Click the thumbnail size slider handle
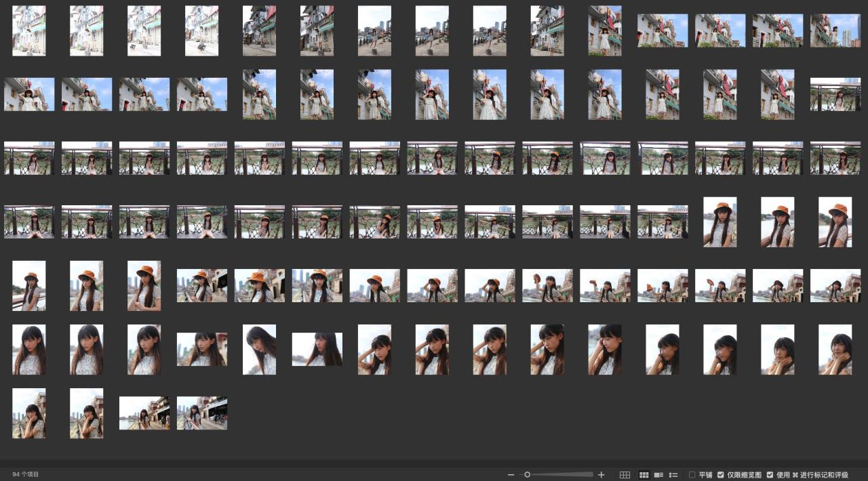This screenshot has width=868, height=481. tap(527, 475)
